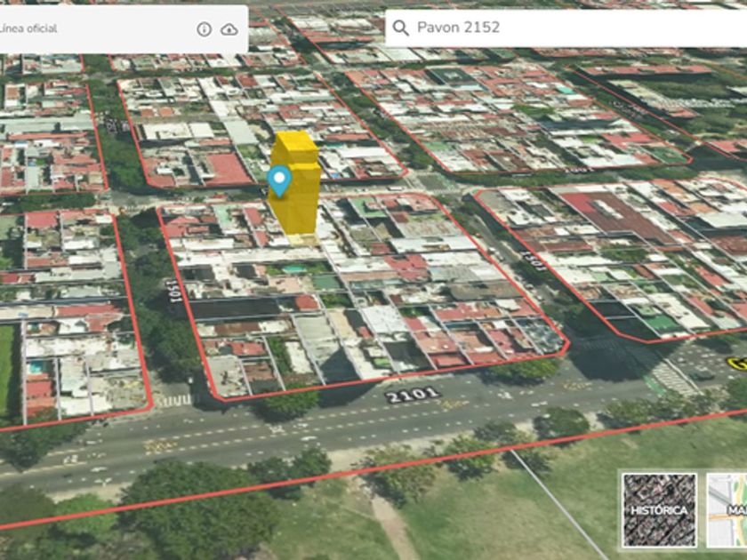Click the pedestrian crosswalk at right intersection
747x560 pixels.
pyautogui.click(x=671, y=376)
